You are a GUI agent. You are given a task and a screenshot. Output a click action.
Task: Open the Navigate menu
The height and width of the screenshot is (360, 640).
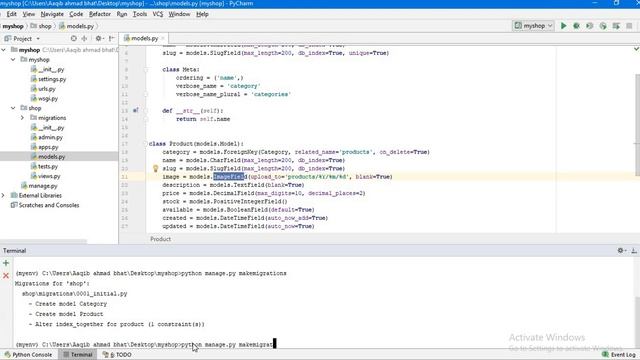click(x=52, y=14)
